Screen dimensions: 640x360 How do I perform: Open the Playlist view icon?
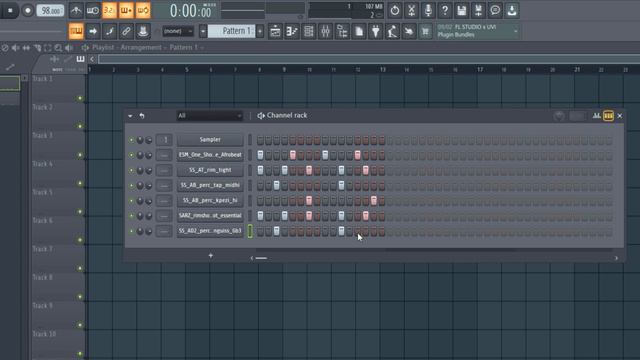point(275,31)
